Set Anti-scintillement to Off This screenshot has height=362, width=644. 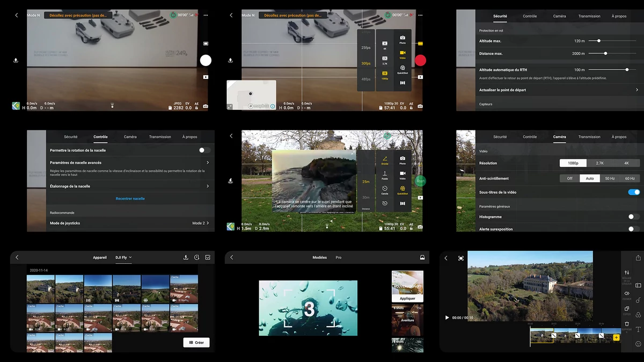click(570, 179)
